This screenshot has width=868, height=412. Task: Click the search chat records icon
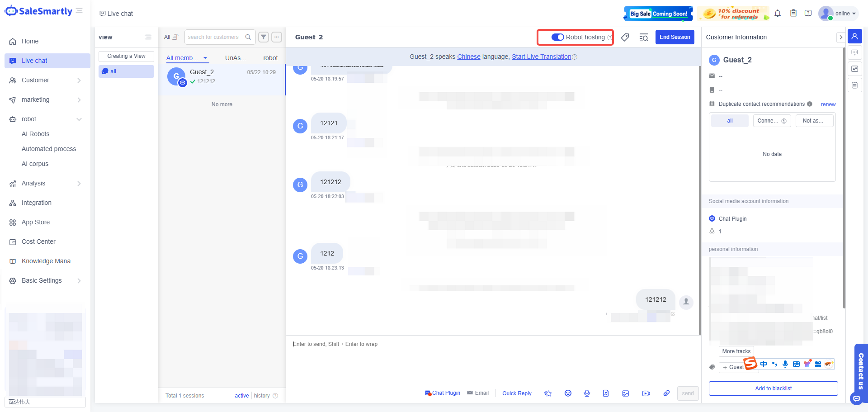tap(644, 38)
